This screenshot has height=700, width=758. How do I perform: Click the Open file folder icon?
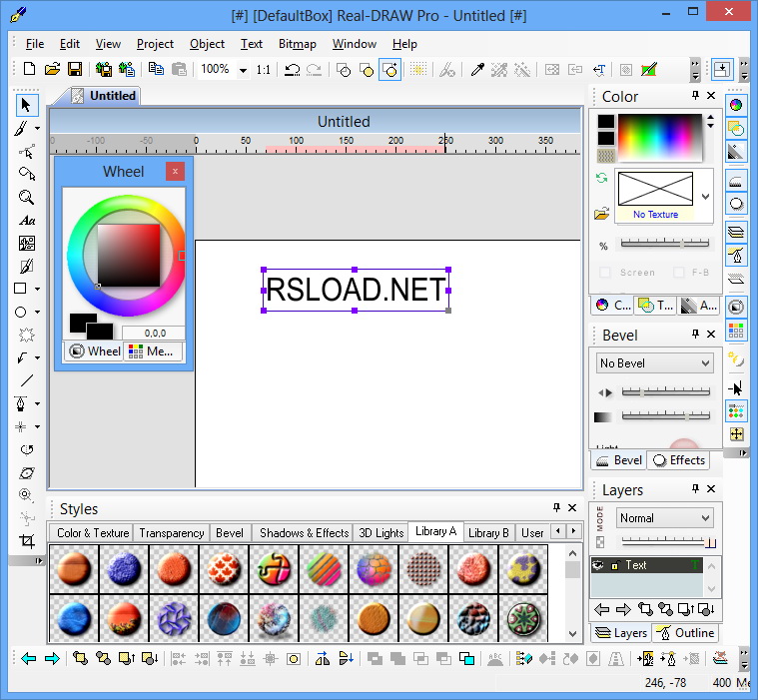pos(52,69)
